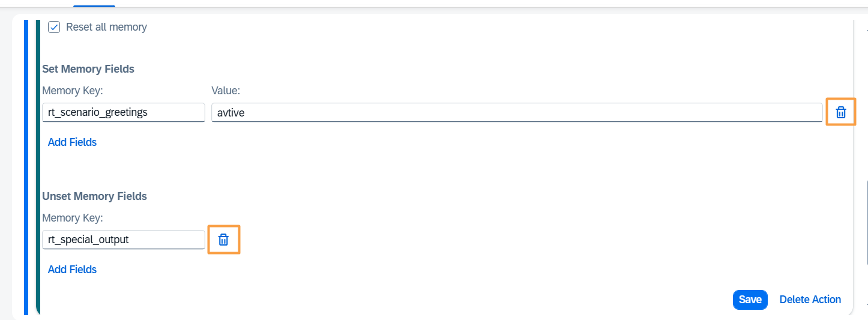Click trash icon beside rt_special_output
Image resolution: width=868 pixels, height=320 pixels.
(223, 240)
